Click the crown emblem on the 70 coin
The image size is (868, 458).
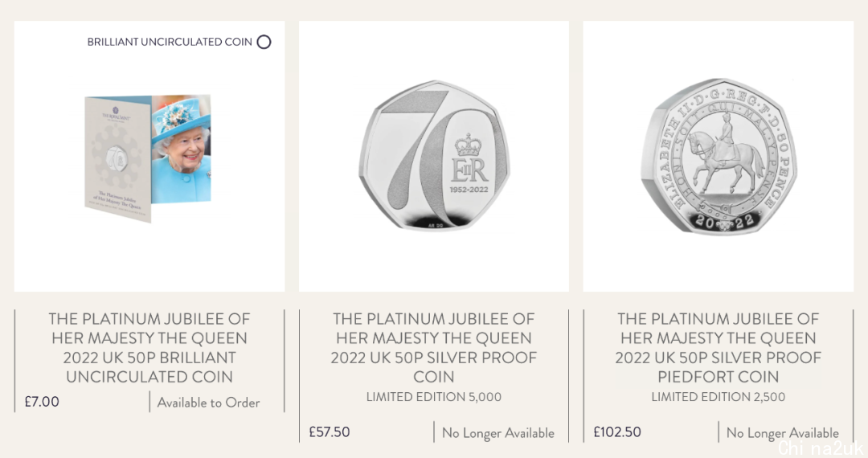pyautogui.click(x=469, y=145)
